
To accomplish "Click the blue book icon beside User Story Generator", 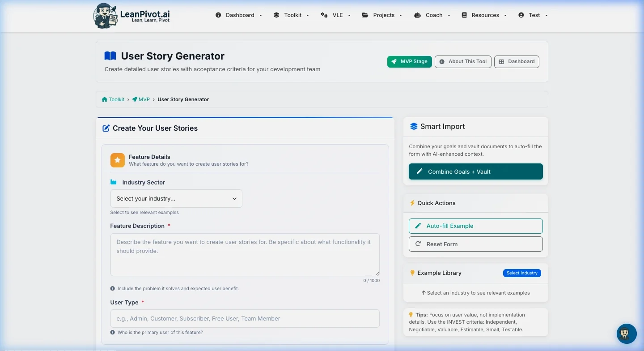I will pos(110,56).
